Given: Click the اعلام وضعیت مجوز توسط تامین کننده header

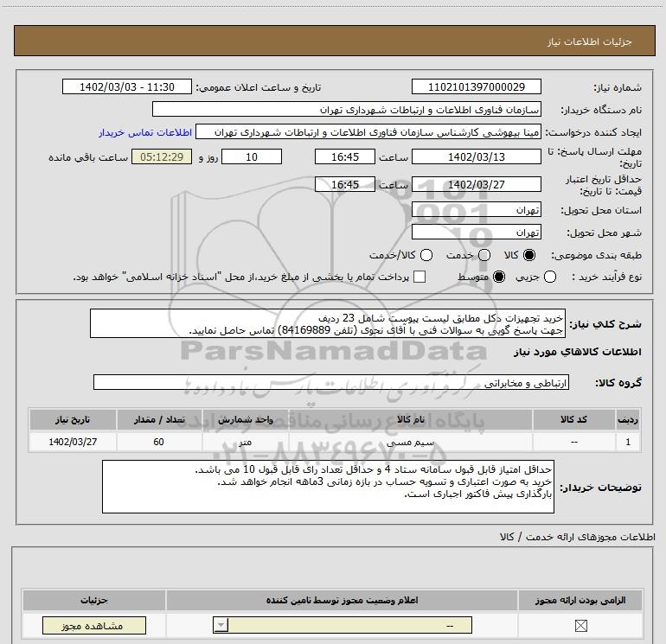Looking at the screenshot, I should point(342,600).
